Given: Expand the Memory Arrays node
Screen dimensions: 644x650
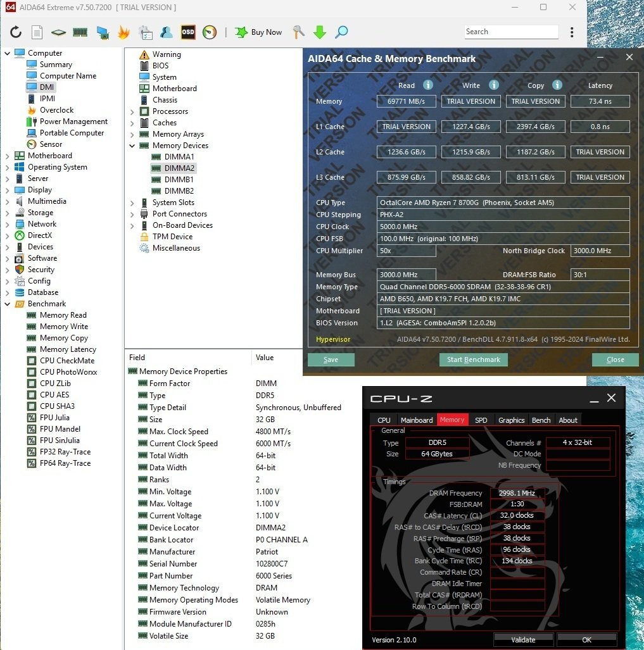Looking at the screenshot, I should pos(132,134).
